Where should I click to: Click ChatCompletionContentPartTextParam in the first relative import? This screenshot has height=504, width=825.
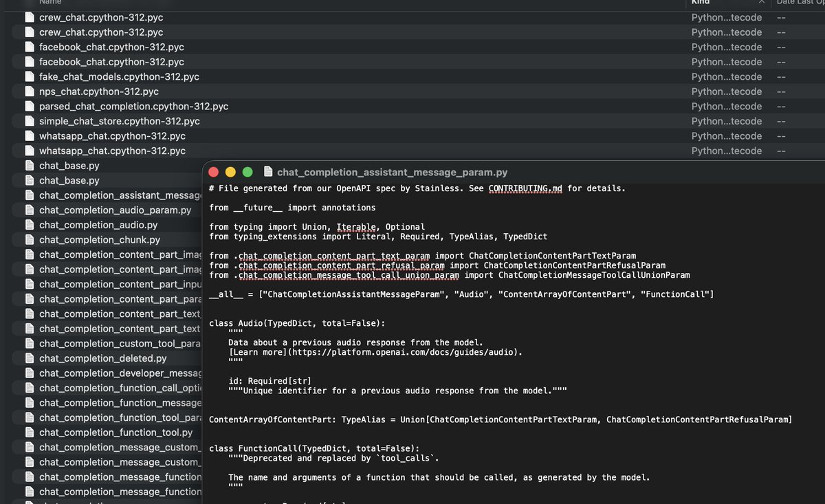552,256
